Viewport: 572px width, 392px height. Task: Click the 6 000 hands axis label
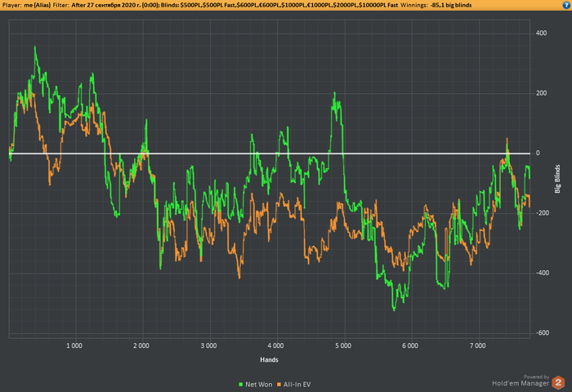pos(410,345)
